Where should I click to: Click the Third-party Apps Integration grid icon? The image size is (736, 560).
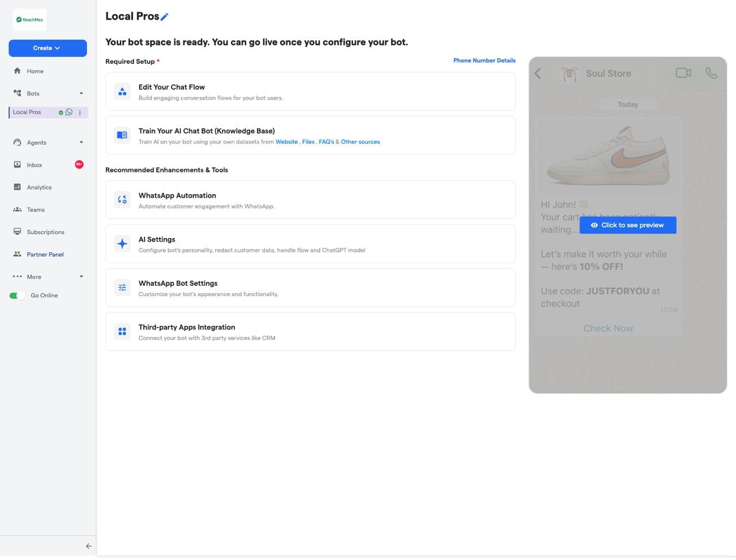click(122, 331)
